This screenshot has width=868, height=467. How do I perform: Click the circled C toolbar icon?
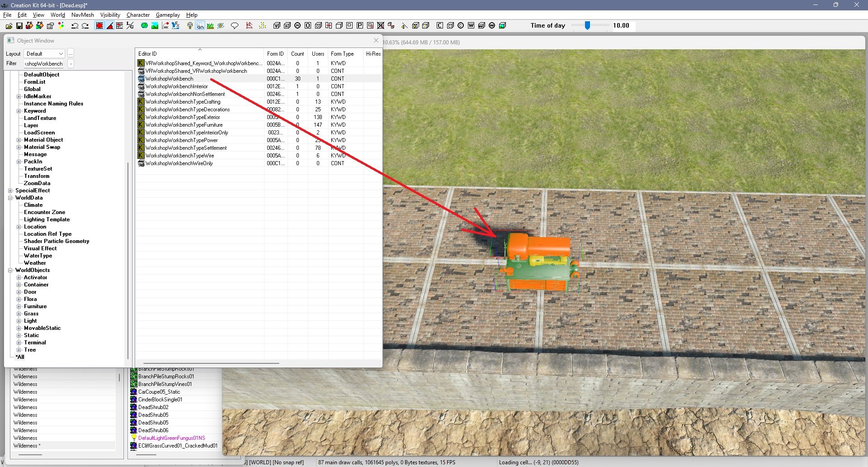coord(461,26)
